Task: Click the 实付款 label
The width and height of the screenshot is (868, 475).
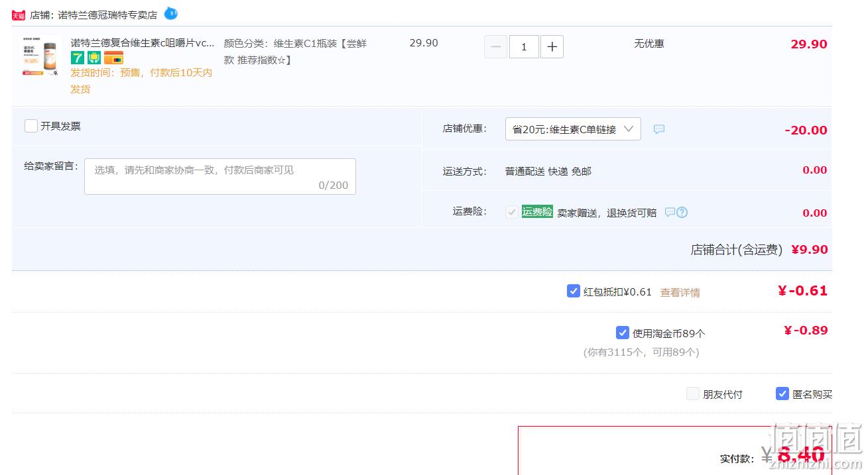Action: click(737, 458)
